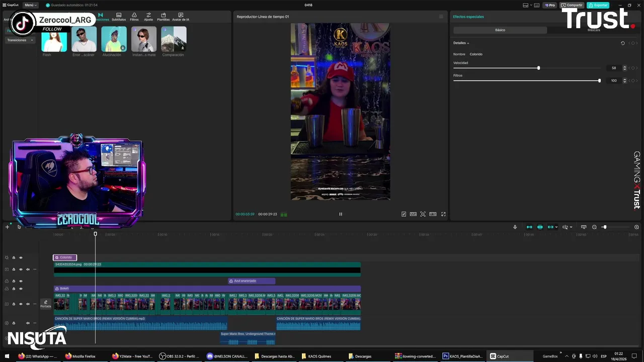Click the Exportar button

click(598, 5)
